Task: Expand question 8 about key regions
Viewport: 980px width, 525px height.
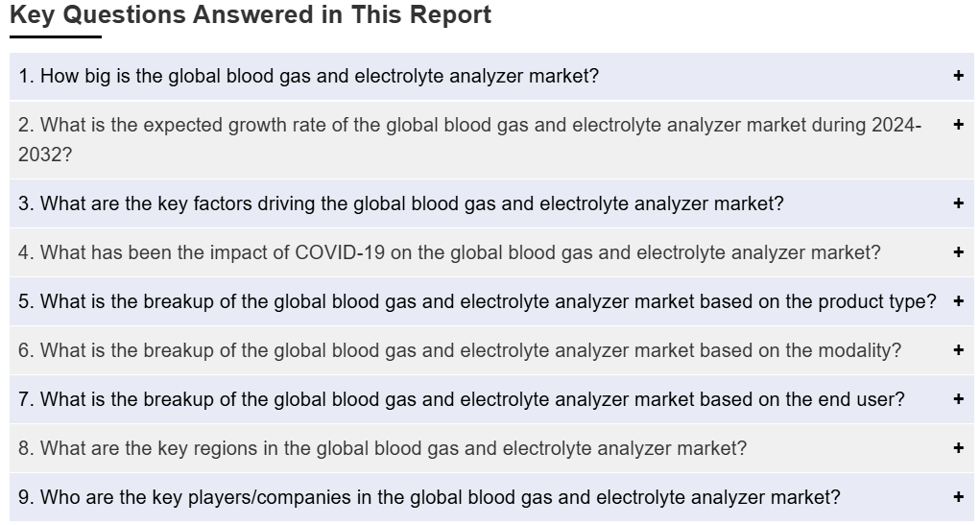Action: tap(382, 448)
